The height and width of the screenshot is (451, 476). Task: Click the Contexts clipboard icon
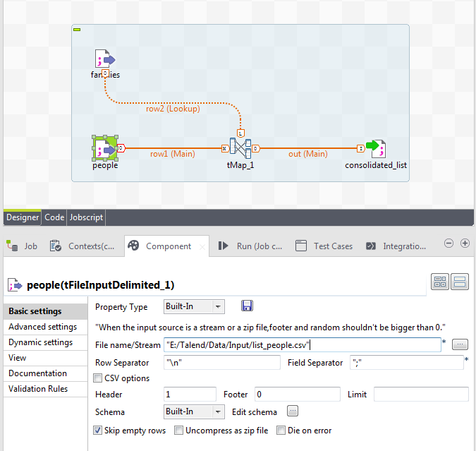click(56, 246)
